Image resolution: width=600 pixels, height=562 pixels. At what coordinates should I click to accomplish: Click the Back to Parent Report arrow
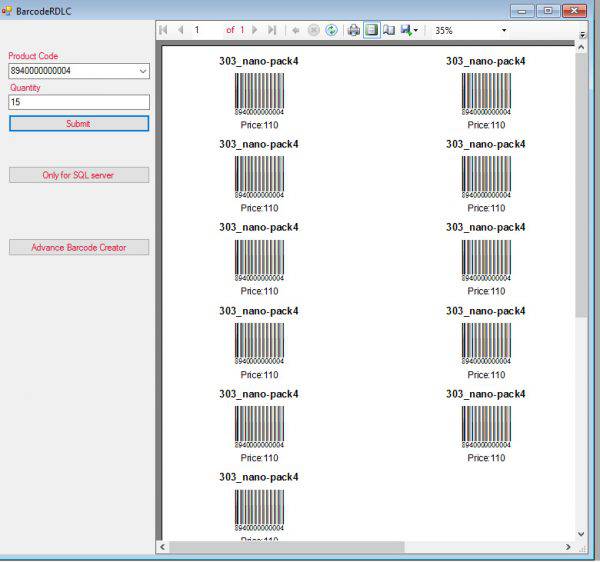(x=296, y=31)
